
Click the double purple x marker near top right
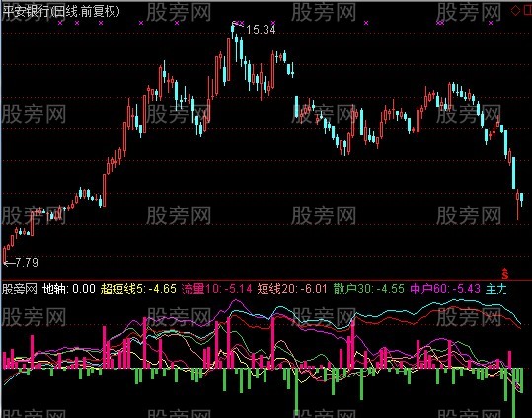440,23
